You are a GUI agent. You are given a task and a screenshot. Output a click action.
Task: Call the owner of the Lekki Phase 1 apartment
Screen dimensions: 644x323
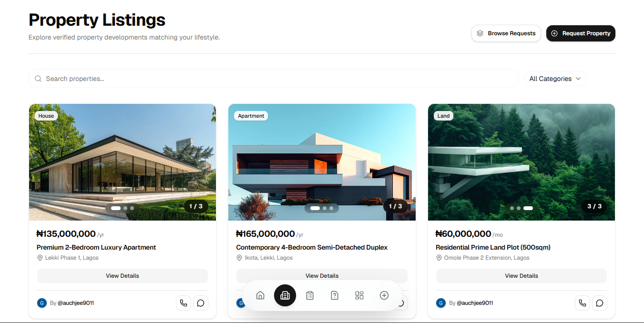pos(184,303)
